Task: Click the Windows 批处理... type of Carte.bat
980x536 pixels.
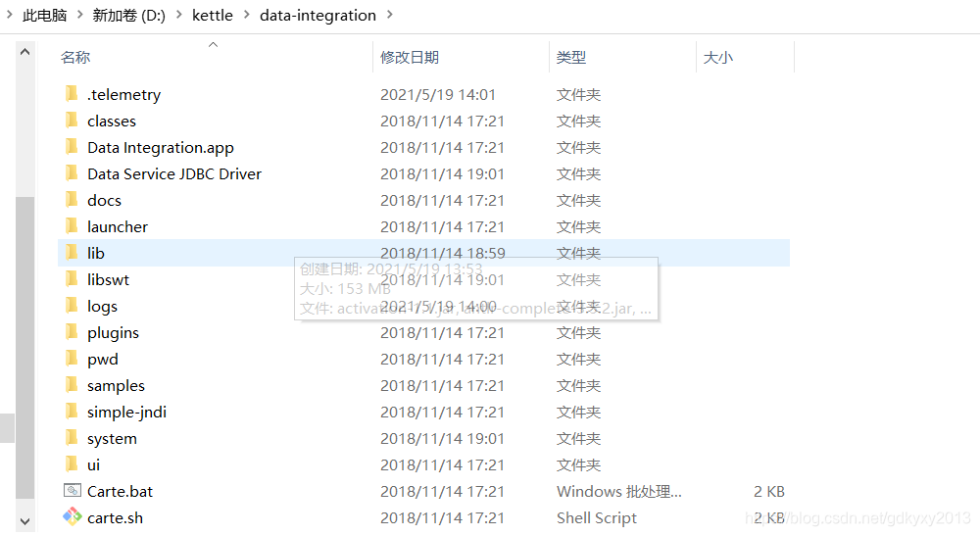Action: point(618,491)
